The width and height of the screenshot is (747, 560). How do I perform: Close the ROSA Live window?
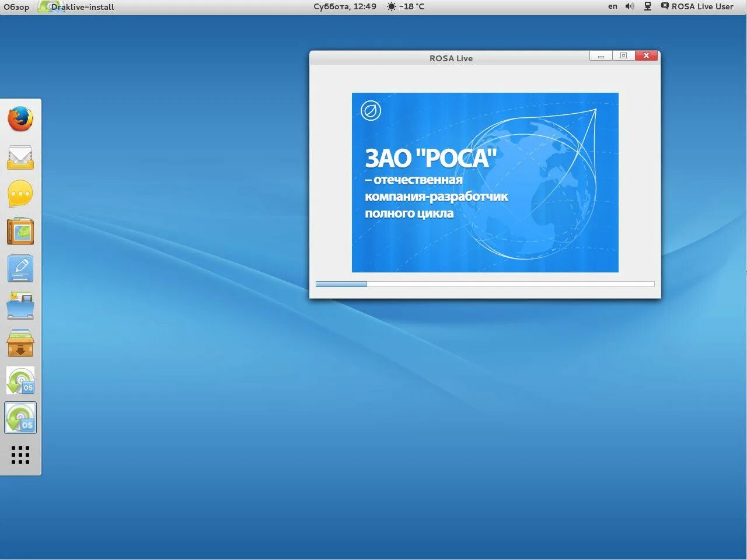[x=646, y=56]
